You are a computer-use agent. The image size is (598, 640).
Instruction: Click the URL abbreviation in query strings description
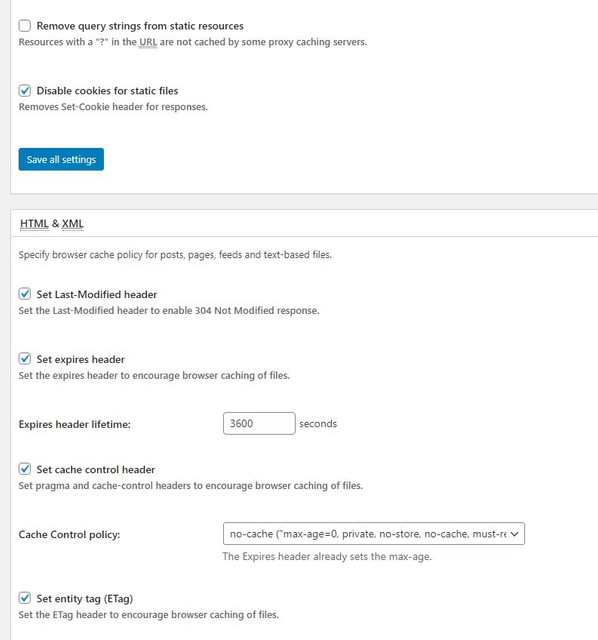pos(148,42)
